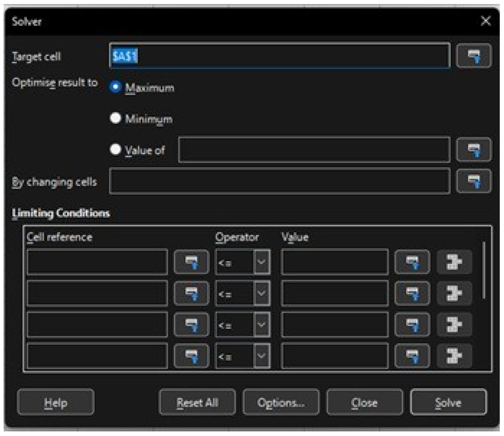
Task: Open the Options... dialog button
Action: [x=281, y=403]
